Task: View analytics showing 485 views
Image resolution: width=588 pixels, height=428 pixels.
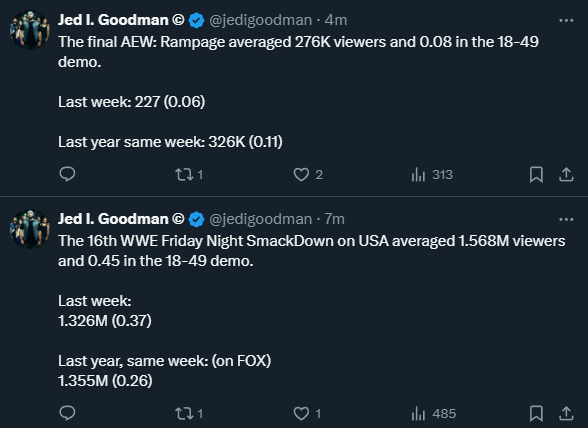Action: 434,413
